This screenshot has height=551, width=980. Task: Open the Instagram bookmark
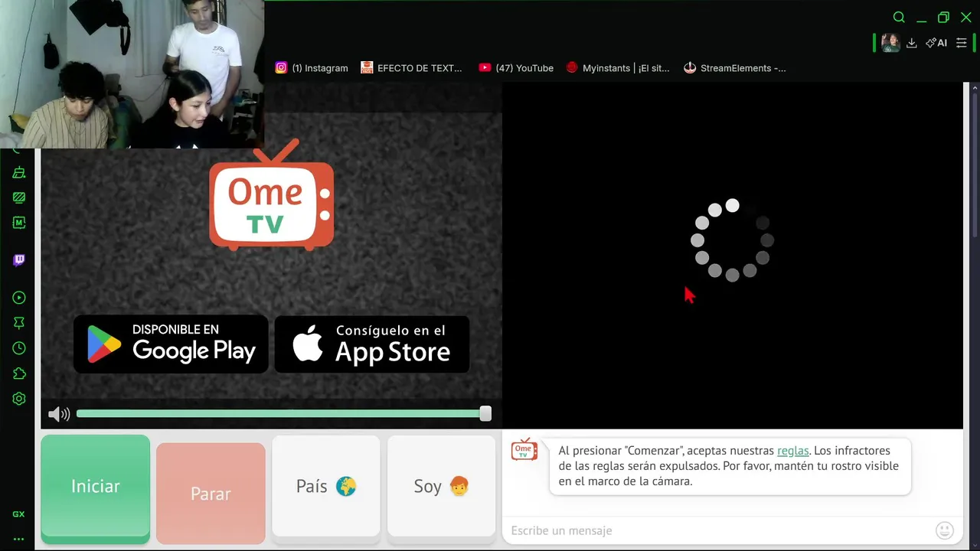(x=312, y=68)
